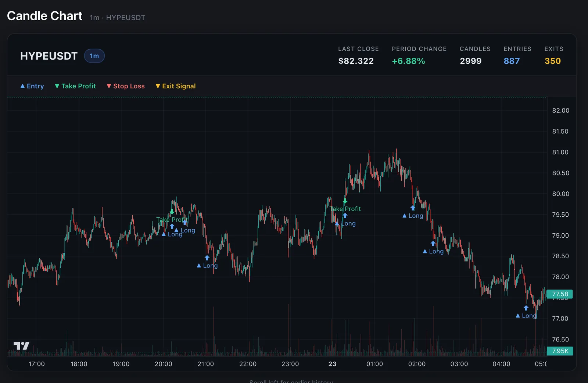Click the 1m timeframe badge beside HYPEUSDT

[x=94, y=56]
